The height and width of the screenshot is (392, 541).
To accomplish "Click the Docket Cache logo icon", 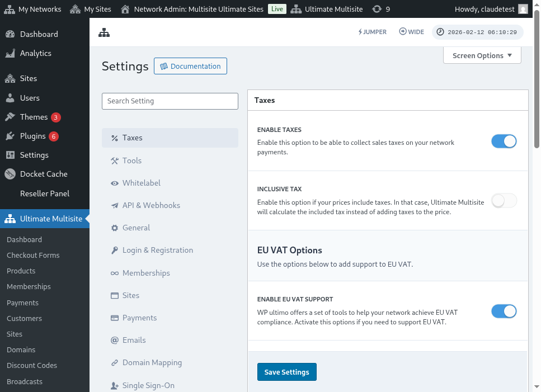I will click(11, 174).
